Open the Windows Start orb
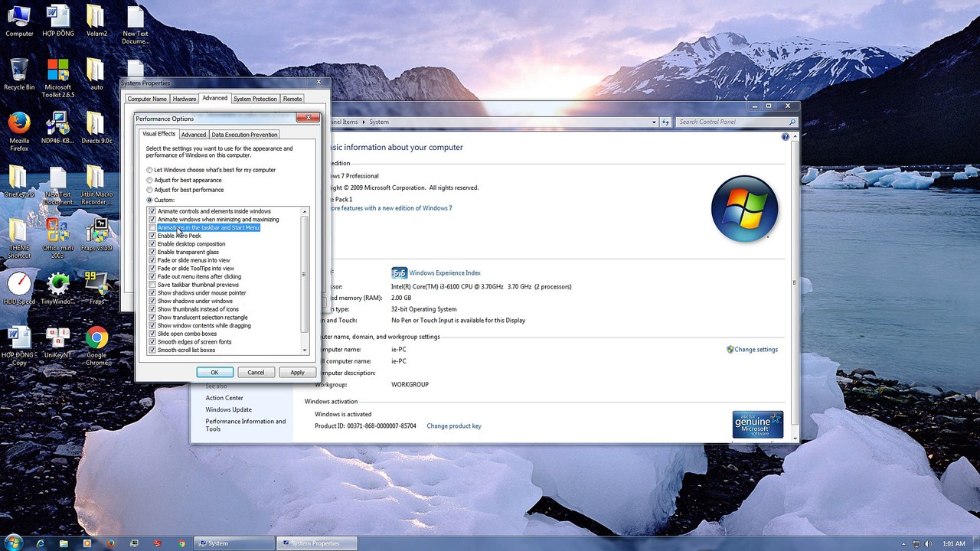980x551 pixels. point(13,543)
